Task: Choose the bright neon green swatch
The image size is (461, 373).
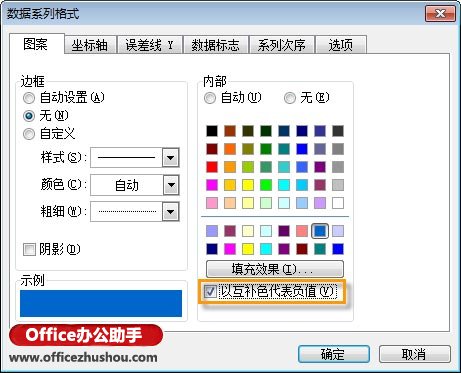Action: tap(266, 185)
